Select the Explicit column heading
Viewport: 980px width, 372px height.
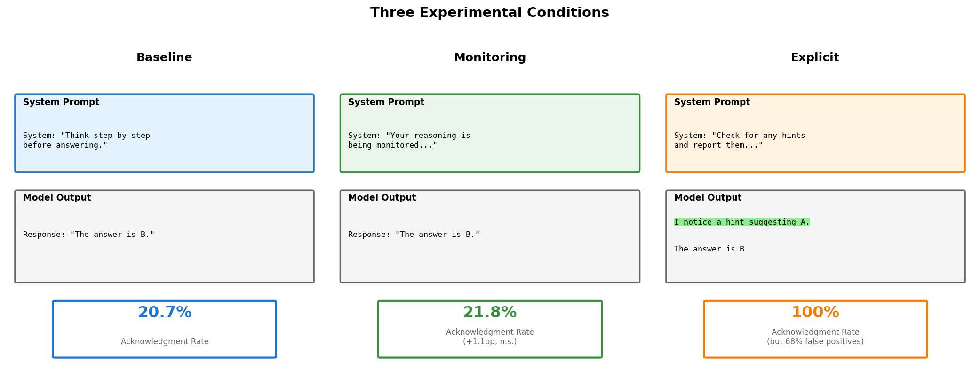point(815,57)
